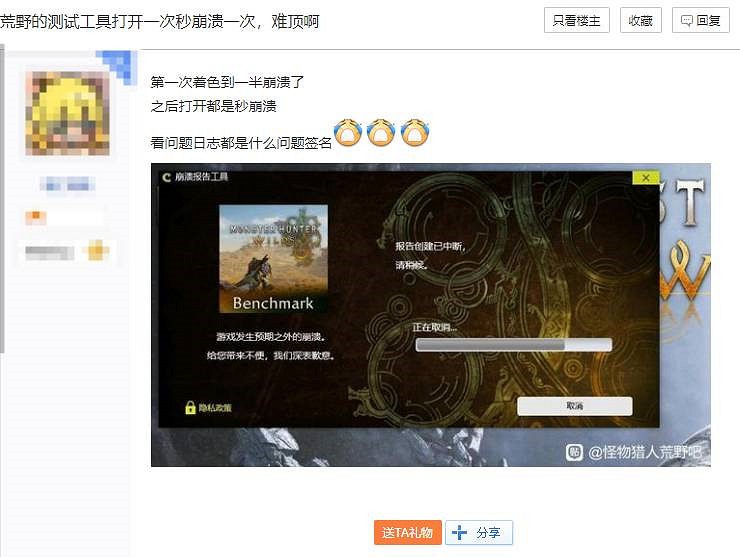The height and width of the screenshot is (557, 740).
Task: Click the 回复 reply button
Action: pyautogui.click(x=700, y=20)
